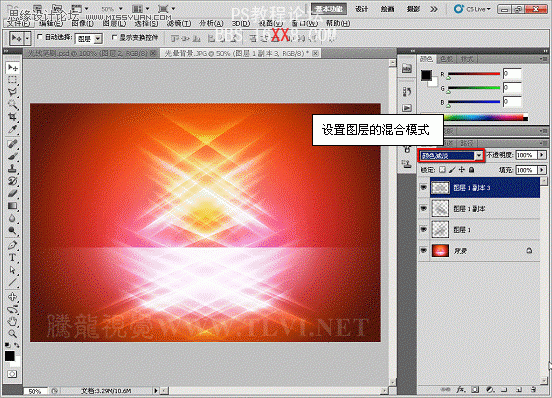Screen dimensions: 552x398
Task: Hide layer 图层 1 副本 3 eye icon
Action: coord(424,188)
